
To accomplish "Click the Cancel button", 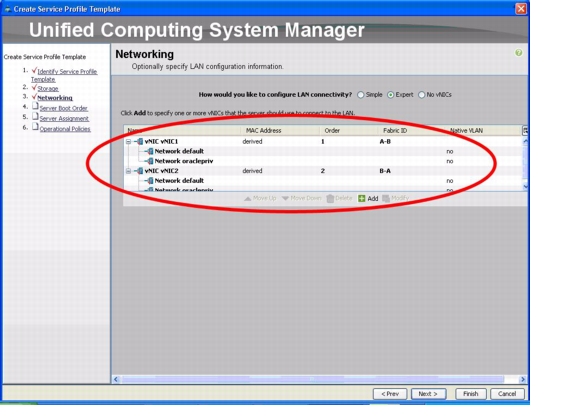I will point(507,394).
